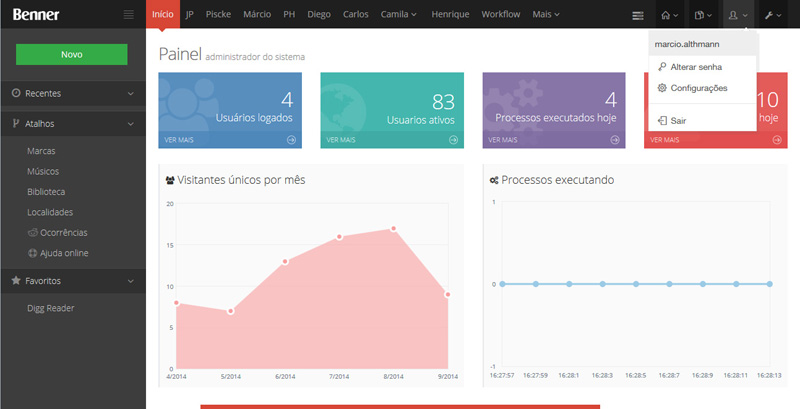Click arrow icon on Usuarios ativos card

coord(453,140)
